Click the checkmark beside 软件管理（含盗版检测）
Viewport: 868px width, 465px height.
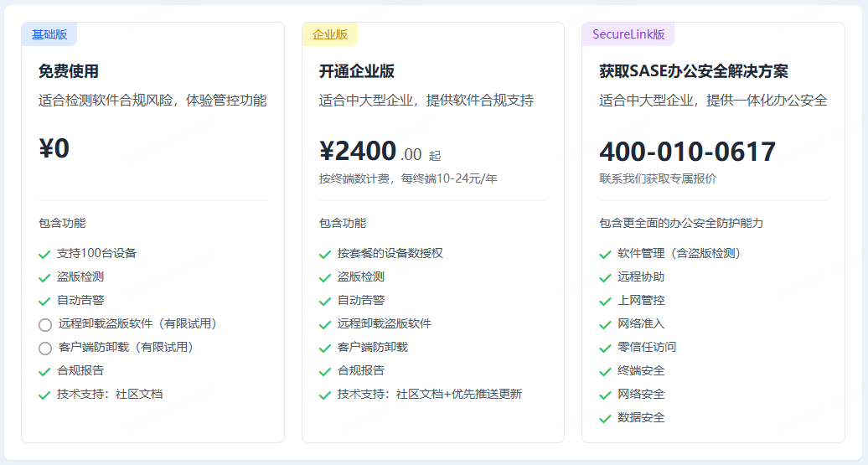pos(605,254)
